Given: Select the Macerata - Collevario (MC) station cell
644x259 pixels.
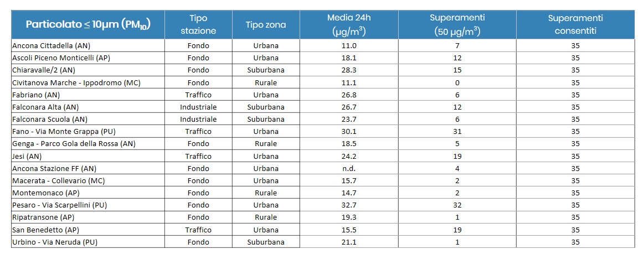Looking at the screenshot, I should (59, 180).
